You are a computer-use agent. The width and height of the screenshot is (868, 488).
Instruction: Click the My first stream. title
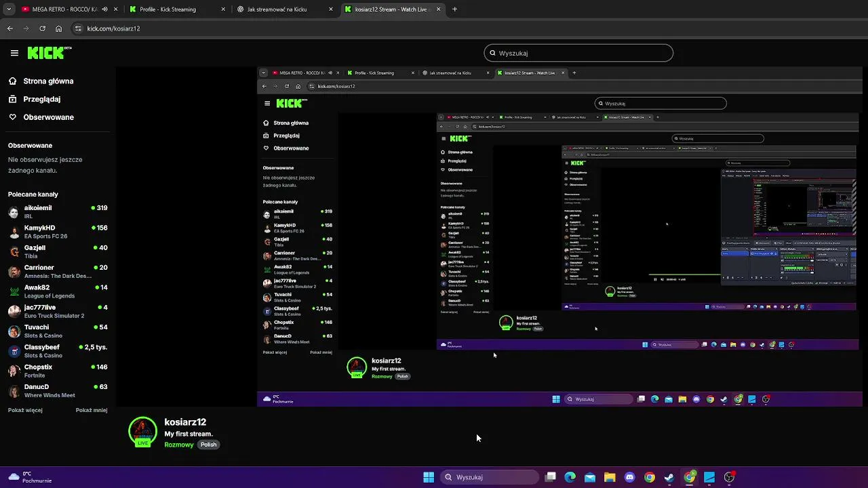189,434
